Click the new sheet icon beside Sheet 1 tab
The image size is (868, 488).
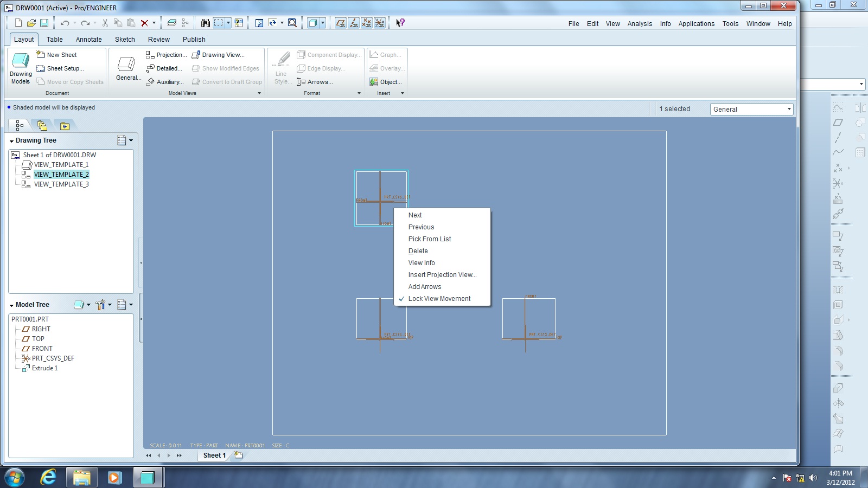pyautogui.click(x=238, y=455)
